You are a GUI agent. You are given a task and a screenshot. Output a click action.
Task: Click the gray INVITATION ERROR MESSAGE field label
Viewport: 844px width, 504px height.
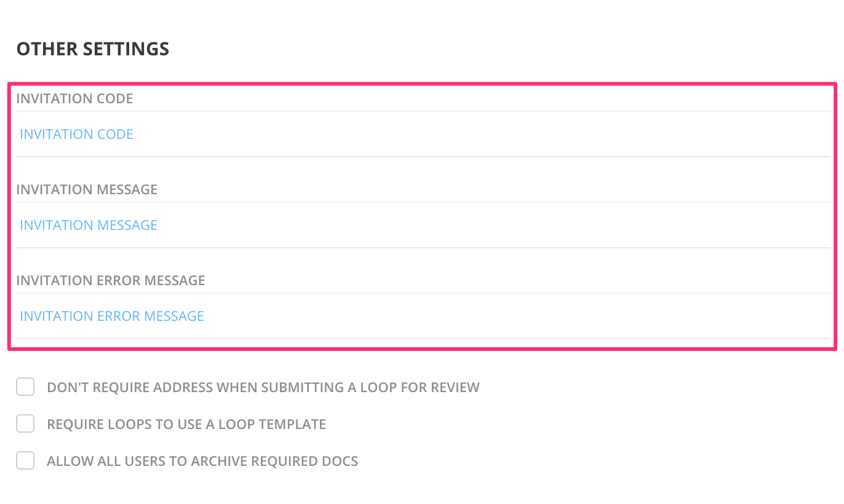click(x=111, y=281)
